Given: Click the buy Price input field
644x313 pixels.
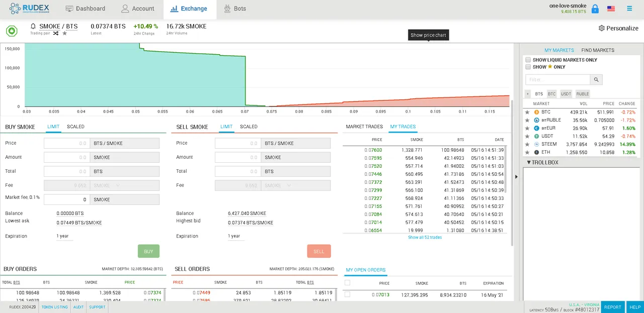Looking at the screenshot, I should pyautogui.click(x=67, y=143).
